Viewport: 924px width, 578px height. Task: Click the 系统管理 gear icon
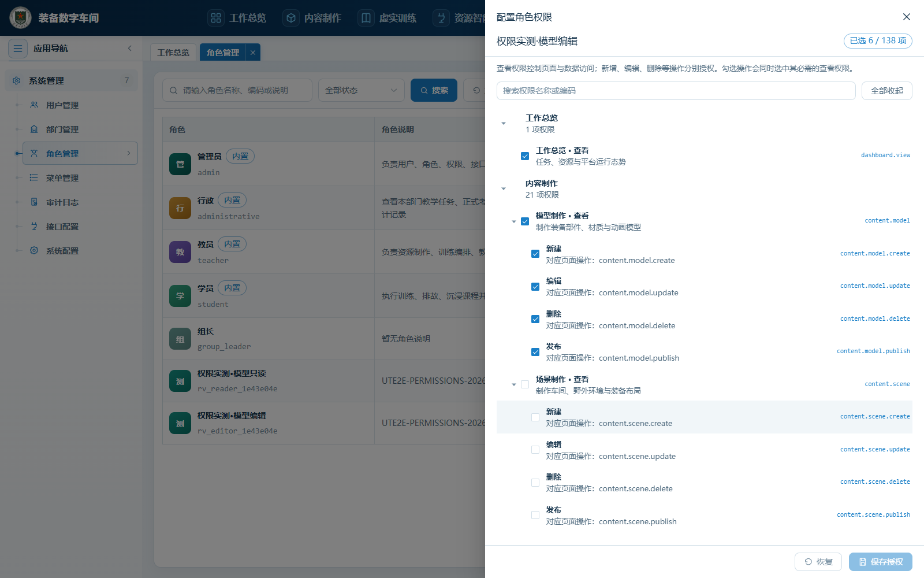point(16,80)
